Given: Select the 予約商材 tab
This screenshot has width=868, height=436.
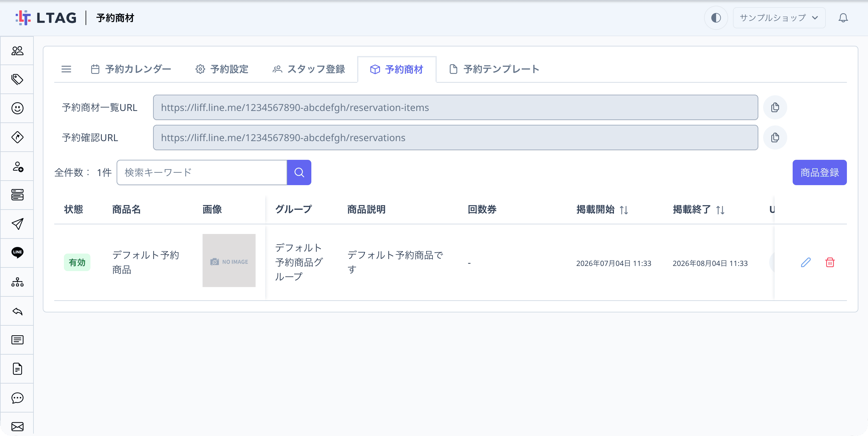Looking at the screenshot, I should coord(397,69).
